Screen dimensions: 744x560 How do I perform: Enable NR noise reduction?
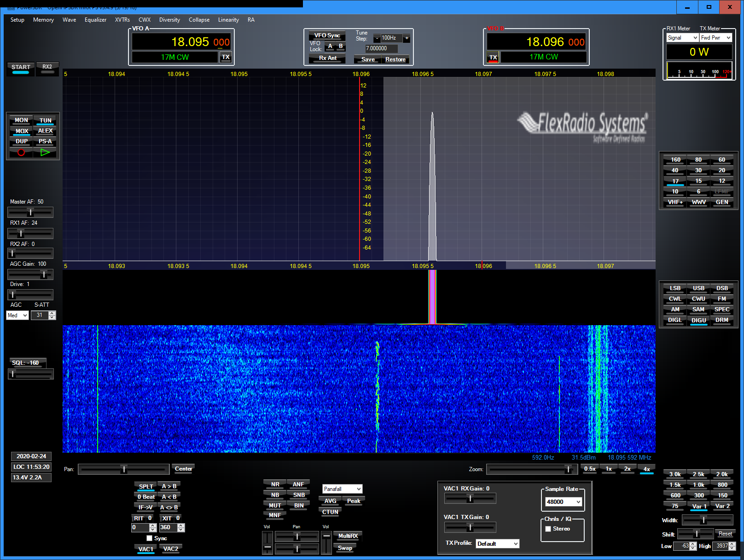(275, 484)
